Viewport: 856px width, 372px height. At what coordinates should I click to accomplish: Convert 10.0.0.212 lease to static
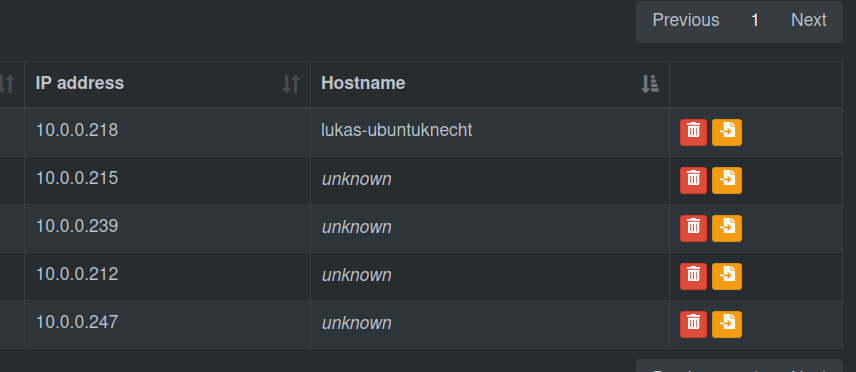click(x=727, y=276)
